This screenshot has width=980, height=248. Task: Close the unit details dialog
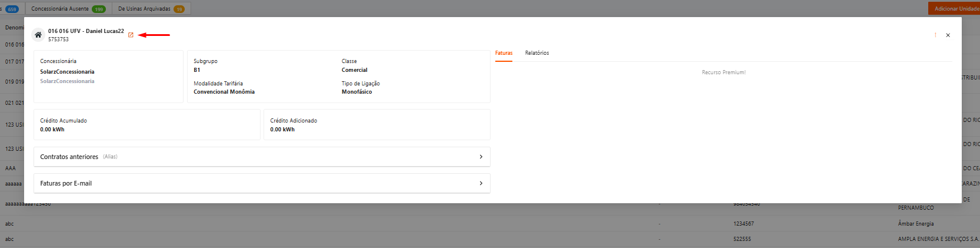click(948, 35)
